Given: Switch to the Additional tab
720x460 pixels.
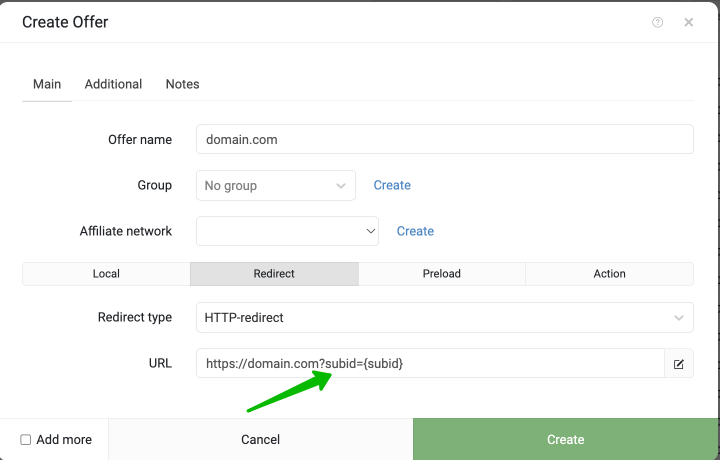Looking at the screenshot, I should coord(113,84).
